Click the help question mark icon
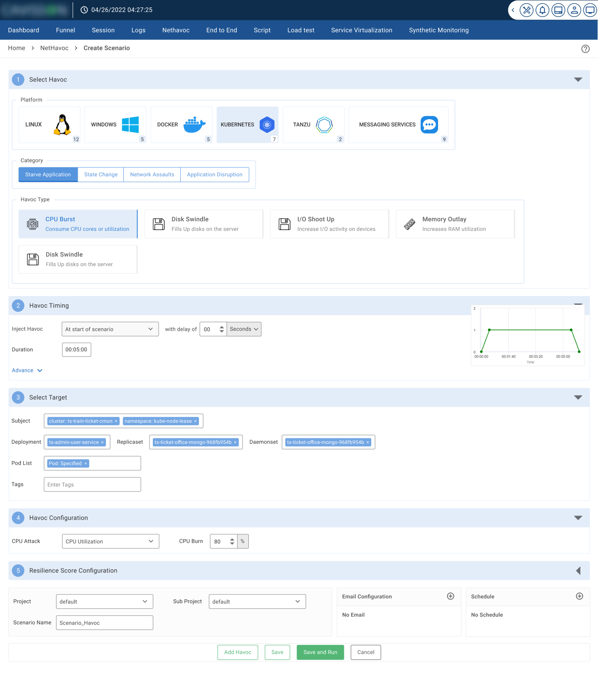The image size is (598, 700). [x=585, y=49]
